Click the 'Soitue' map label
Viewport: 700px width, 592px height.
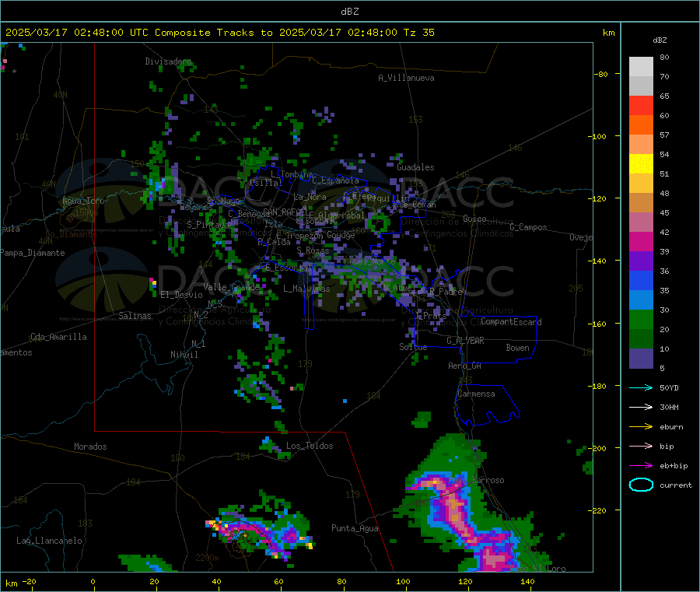click(413, 346)
